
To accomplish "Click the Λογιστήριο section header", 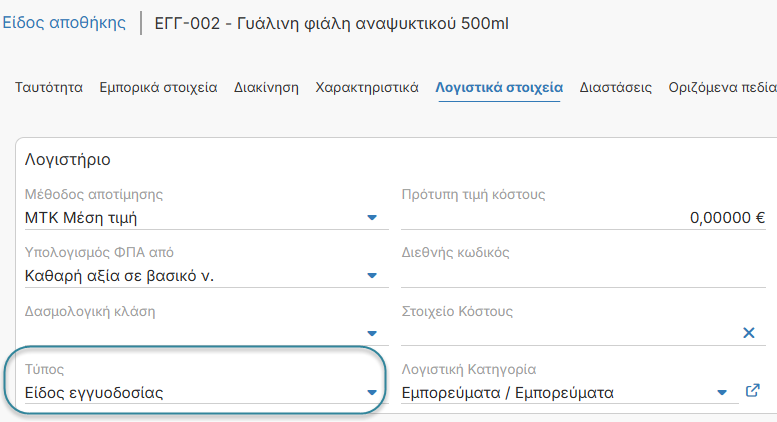I will point(67,159).
